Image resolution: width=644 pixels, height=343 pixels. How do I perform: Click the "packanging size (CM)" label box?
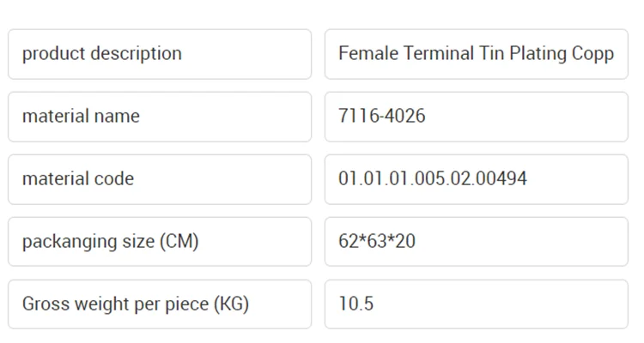[160, 242]
